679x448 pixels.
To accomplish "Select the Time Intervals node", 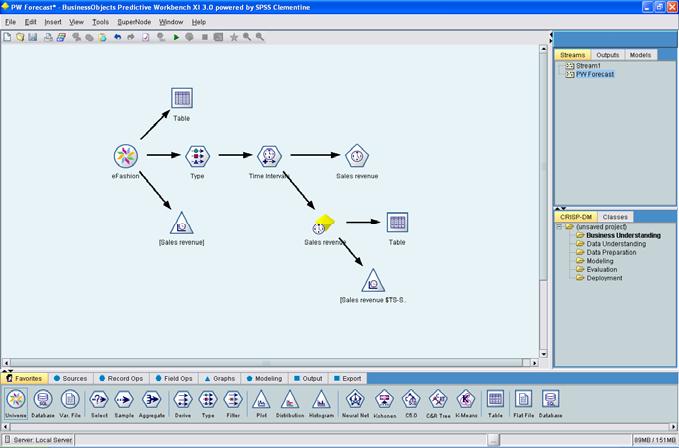I will (x=269, y=156).
